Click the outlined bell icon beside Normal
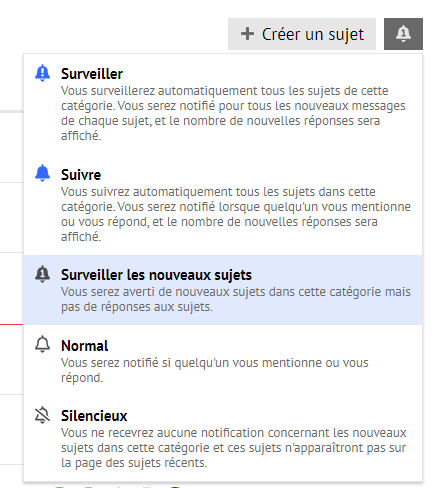Screen dimensions: 443x488 click(42, 344)
